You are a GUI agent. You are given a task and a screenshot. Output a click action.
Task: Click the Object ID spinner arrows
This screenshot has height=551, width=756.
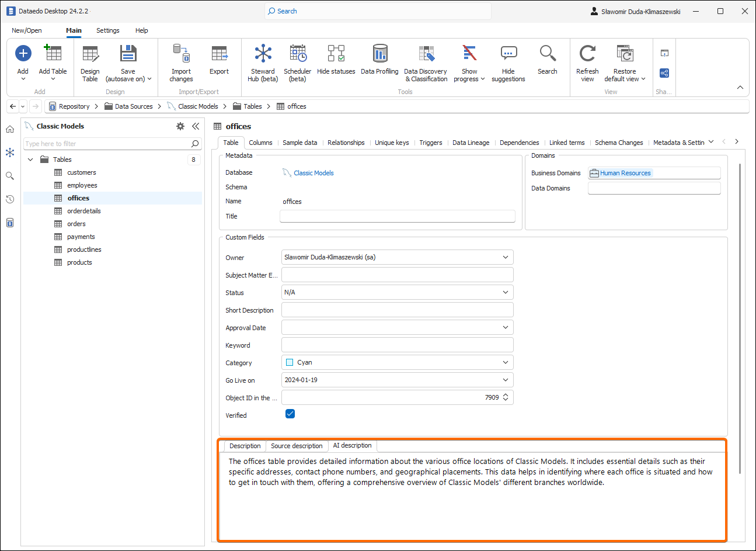click(x=506, y=397)
